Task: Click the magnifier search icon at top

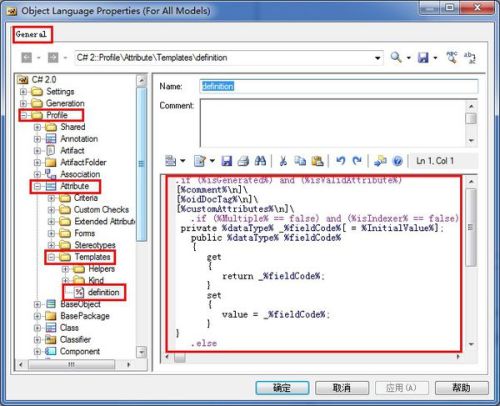Action: click(396, 57)
